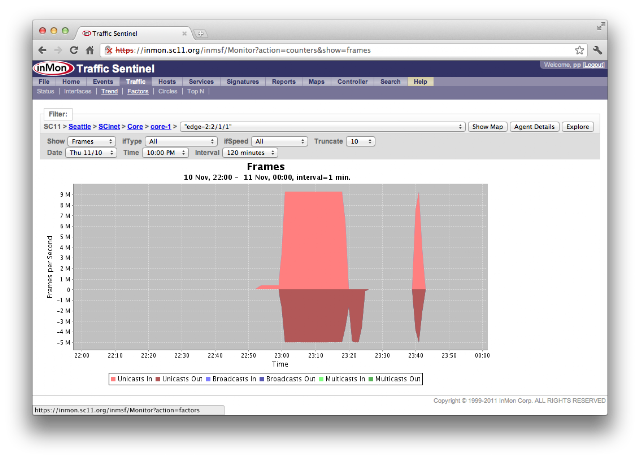Click the Multicasts In legend swatch
This screenshot has height=460, width=640.
pyautogui.click(x=321, y=379)
